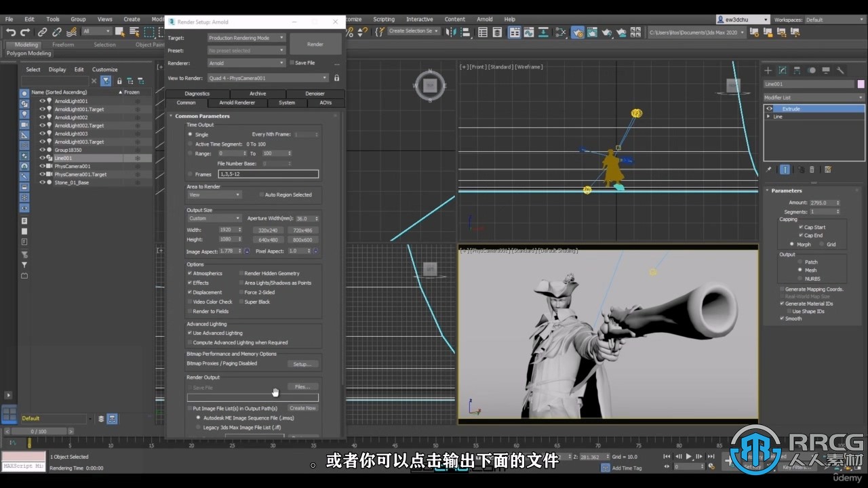Open the View to Render dropdown
Image resolution: width=868 pixels, height=488 pixels.
(268, 78)
